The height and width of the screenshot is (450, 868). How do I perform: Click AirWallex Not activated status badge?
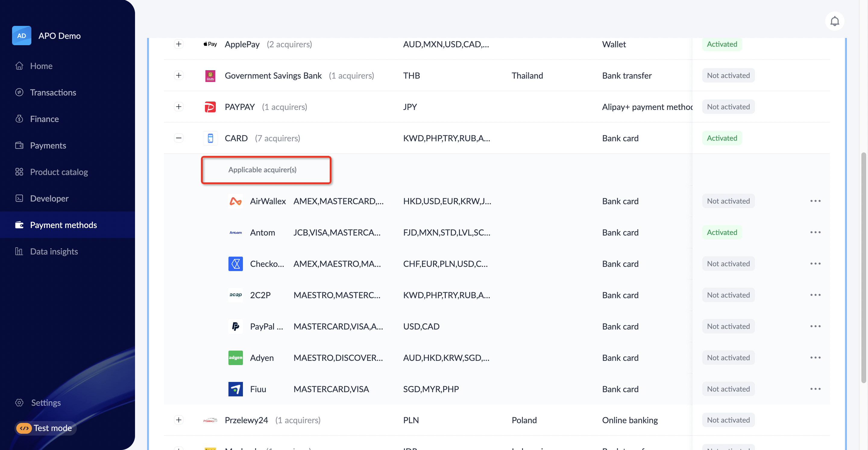click(728, 201)
